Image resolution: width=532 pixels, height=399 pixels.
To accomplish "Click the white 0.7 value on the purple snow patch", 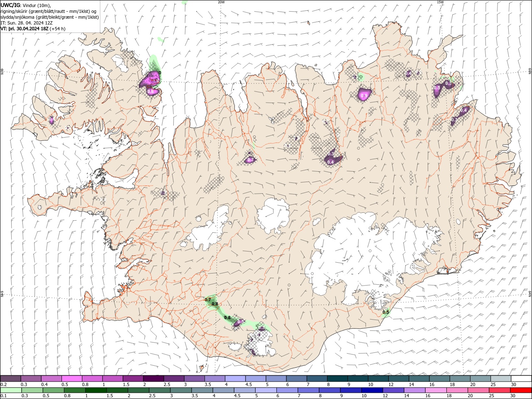I will click(x=250, y=160).
